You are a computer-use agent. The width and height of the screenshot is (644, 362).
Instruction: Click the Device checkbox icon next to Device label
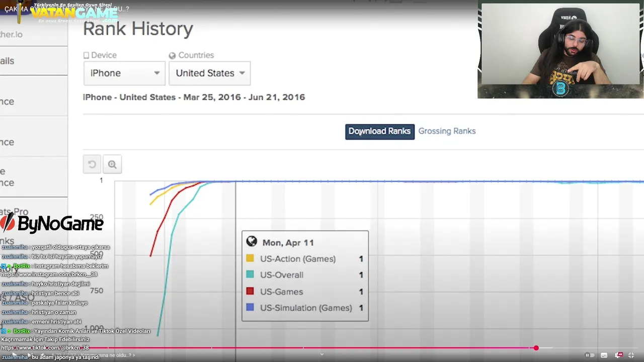coord(86,55)
